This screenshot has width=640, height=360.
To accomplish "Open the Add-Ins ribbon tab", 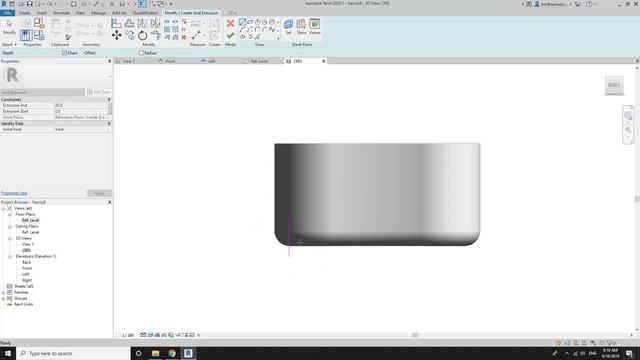I will 119,13.
